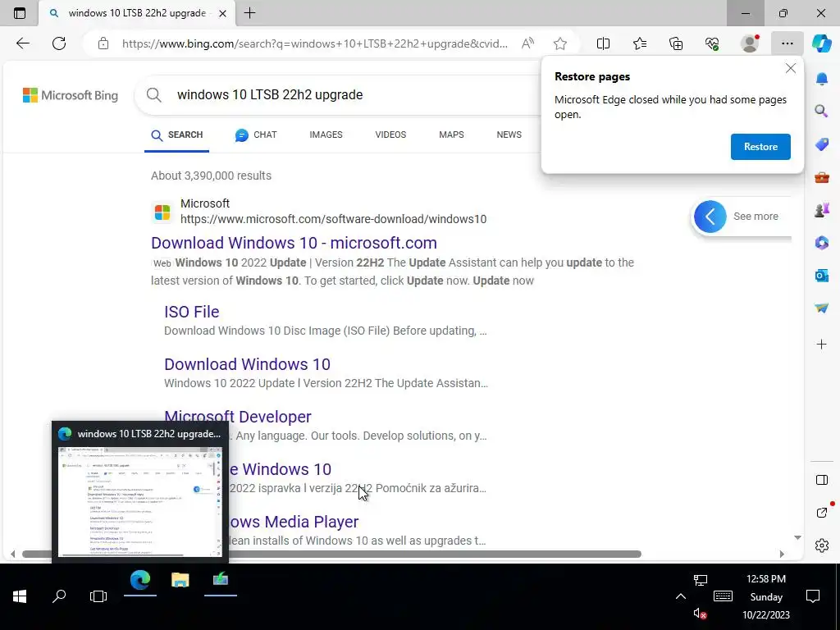View site information lock icon
The image size is (840, 630).
coord(103,43)
